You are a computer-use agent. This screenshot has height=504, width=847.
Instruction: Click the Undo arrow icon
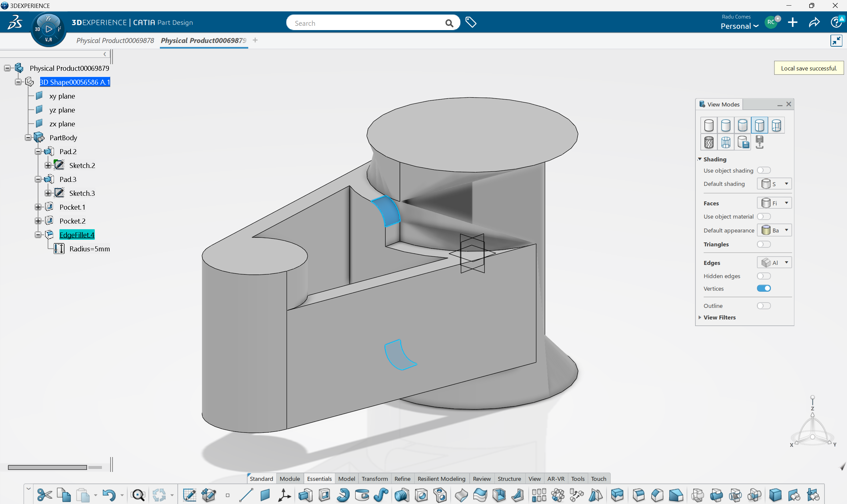click(109, 495)
